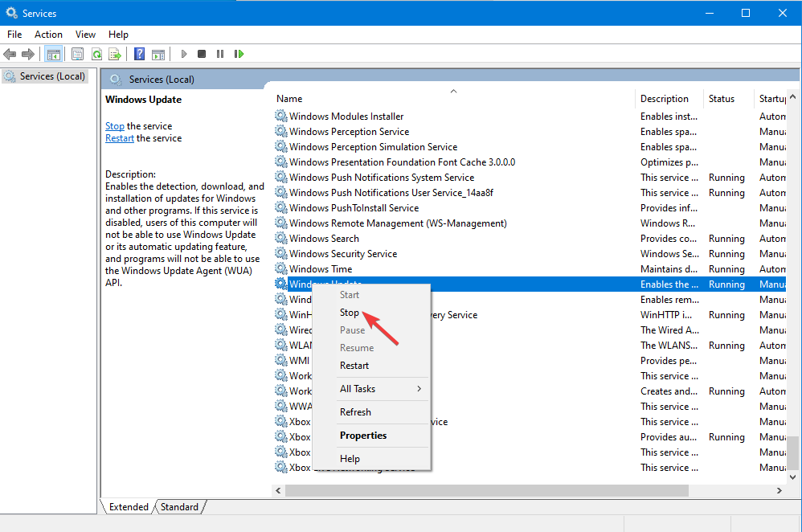Click the horizontal scrollbar left arrow
This screenshot has height=532, width=802.
278,490
